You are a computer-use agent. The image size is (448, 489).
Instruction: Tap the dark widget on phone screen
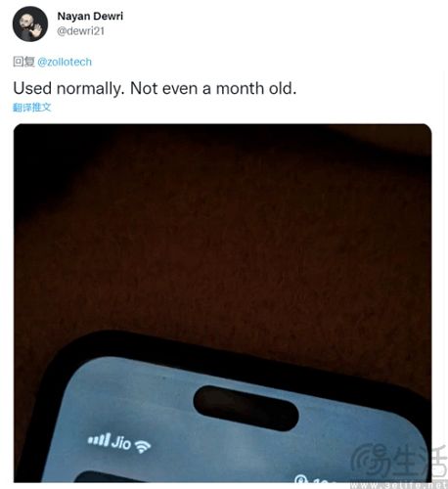coord(105,477)
